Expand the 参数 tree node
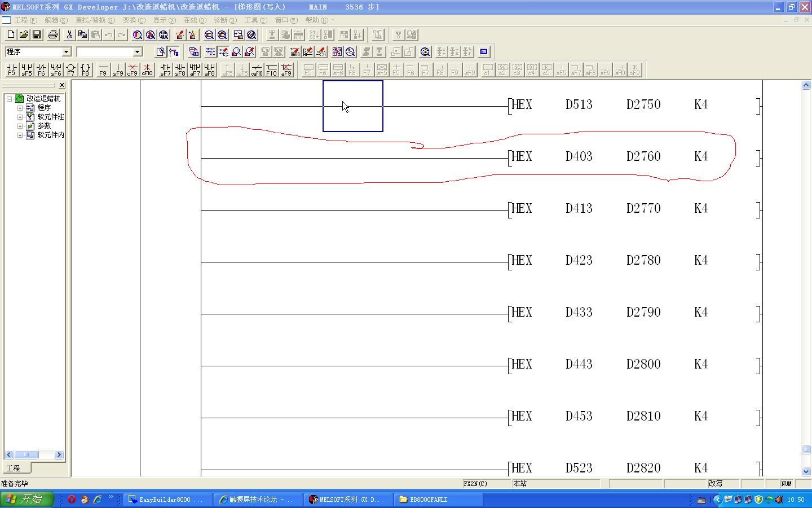 [x=20, y=126]
